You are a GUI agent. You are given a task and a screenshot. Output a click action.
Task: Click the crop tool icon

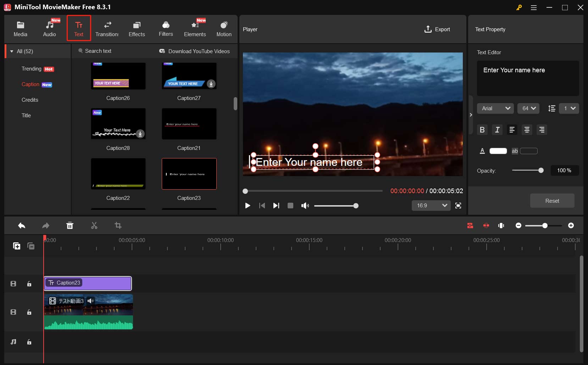118,226
